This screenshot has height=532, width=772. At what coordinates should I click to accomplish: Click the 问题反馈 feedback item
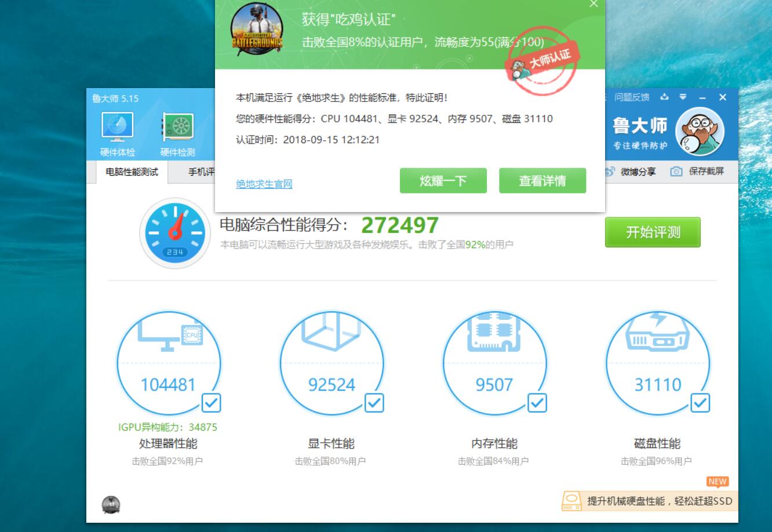point(632,99)
